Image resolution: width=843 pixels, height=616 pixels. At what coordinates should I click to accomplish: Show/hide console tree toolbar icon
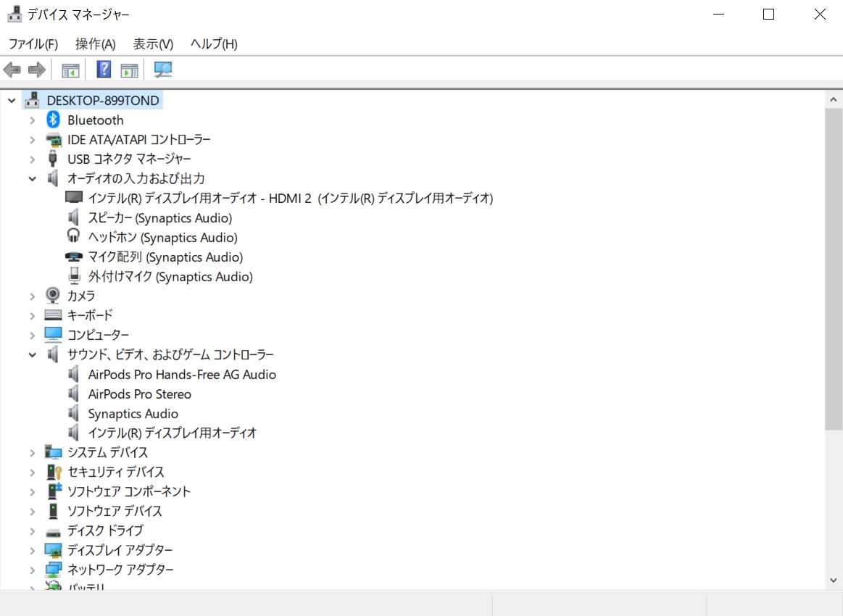(x=70, y=70)
